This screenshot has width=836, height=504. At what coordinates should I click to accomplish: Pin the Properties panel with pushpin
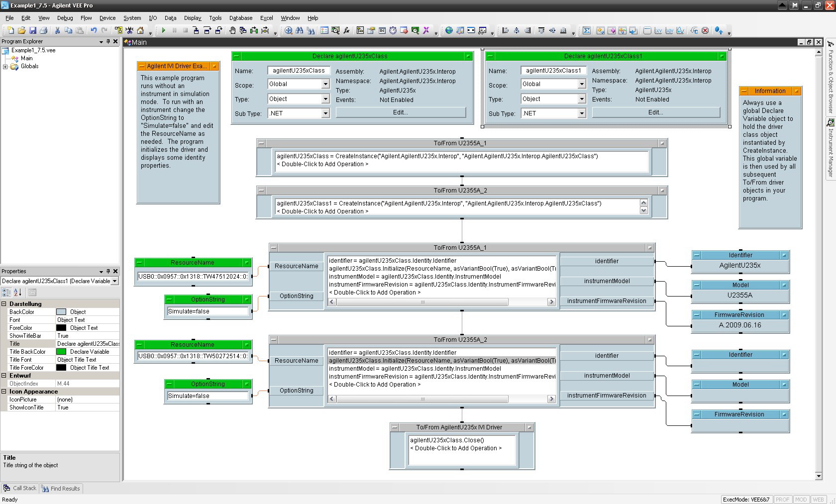(108, 271)
